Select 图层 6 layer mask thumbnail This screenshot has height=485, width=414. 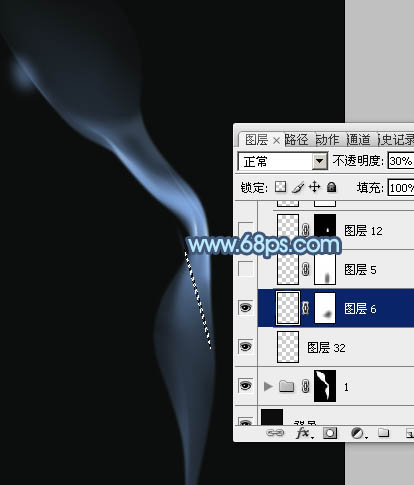pyautogui.click(x=325, y=308)
